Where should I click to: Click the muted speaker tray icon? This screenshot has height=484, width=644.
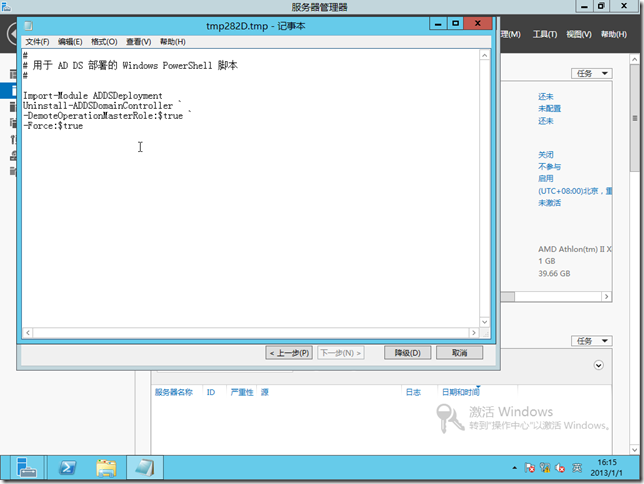pyautogui.click(x=560, y=468)
